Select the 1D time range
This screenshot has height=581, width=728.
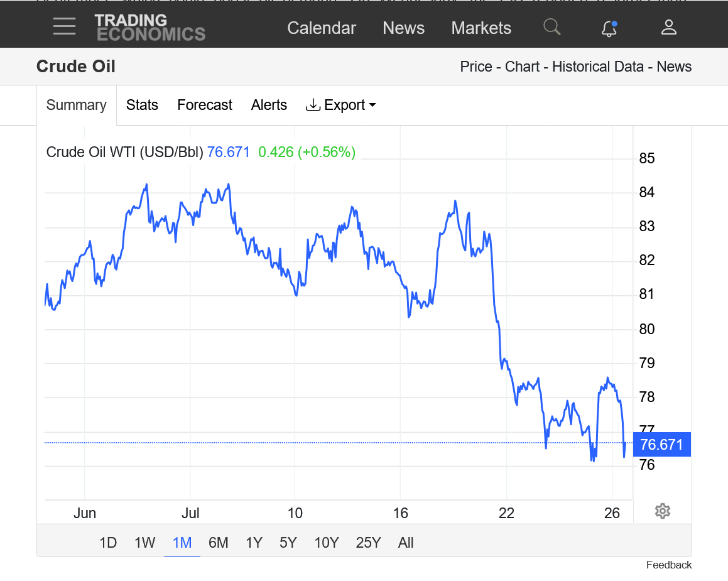click(108, 543)
